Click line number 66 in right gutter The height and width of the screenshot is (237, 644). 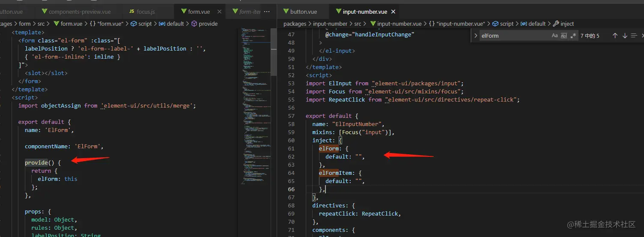pos(292,189)
